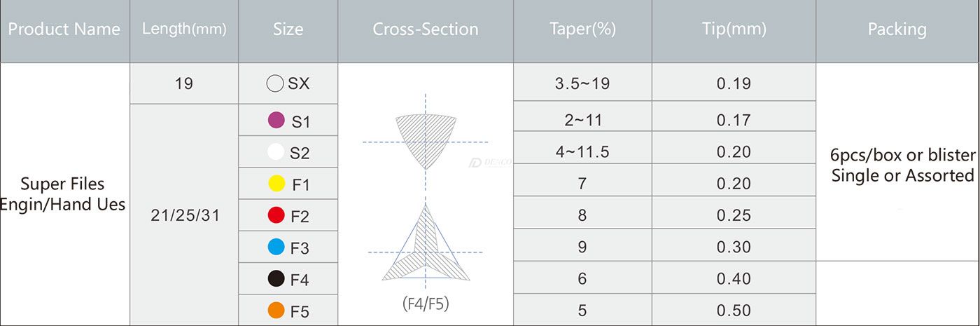Select the upper convex triangle cross-section diagram
This screenshot has height=326, width=980.
[x=425, y=142]
